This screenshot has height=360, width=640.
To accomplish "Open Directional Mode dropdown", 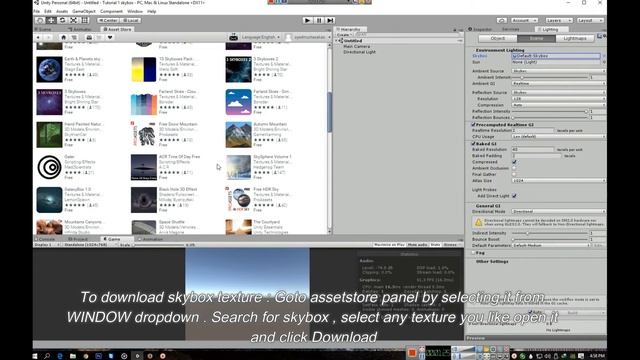I will tap(558, 211).
